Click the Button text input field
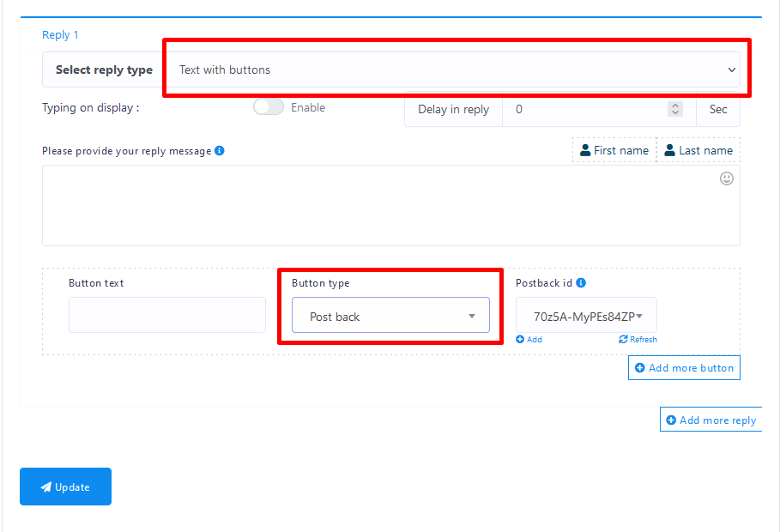Viewport: 780px width, 532px height. click(x=167, y=315)
